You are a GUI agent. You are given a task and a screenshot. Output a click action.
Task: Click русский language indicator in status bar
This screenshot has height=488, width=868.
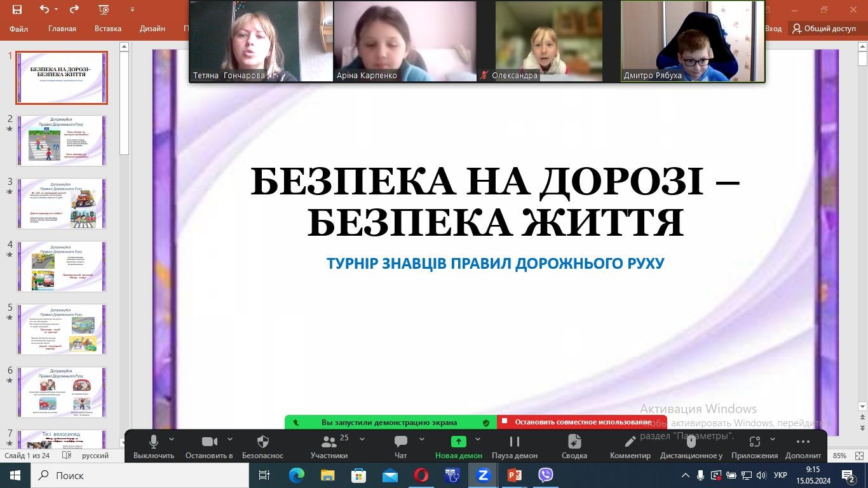95,456
